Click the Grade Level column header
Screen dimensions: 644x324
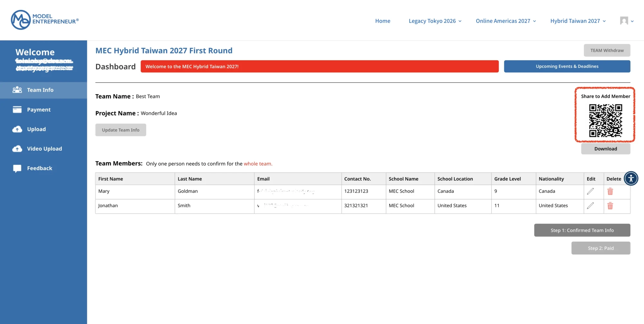coord(514,179)
